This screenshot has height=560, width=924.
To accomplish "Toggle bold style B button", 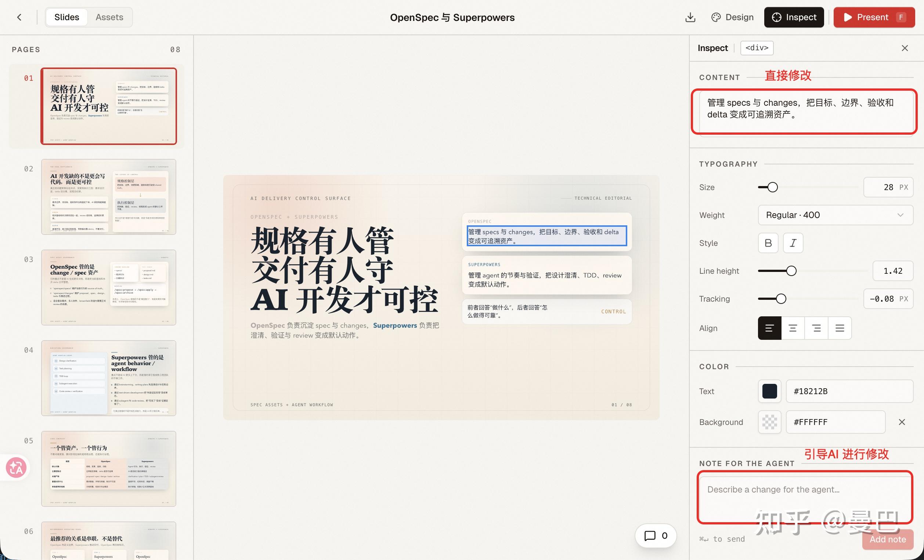I will (768, 243).
